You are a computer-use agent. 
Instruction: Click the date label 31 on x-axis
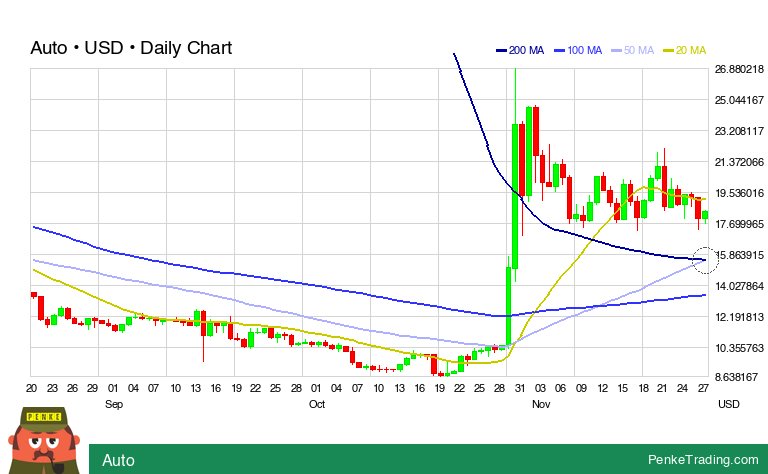pyautogui.click(x=520, y=388)
